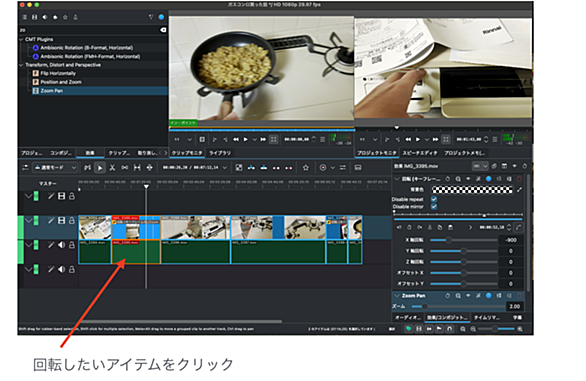Select the Position and Zoom effect
The image size is (586, 381).
(x=61, y=82)
